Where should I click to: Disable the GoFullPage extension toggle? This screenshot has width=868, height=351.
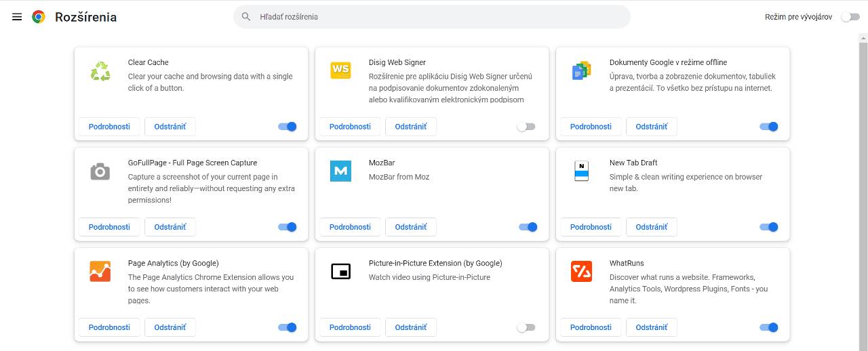pyautogui.click(x=288, y=227)
